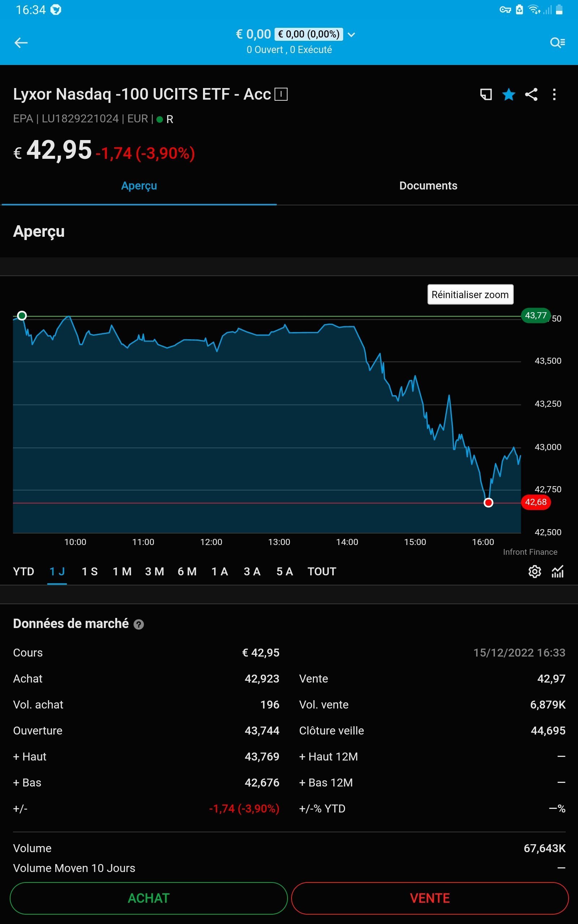Share this ETF via share icon
The width and height of the screenshot is (578, 924).
(x=531, y=94)
